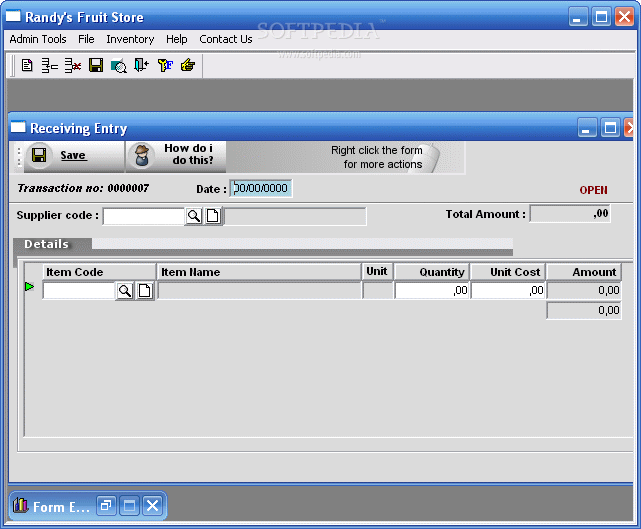Screen dimensions: 641x529
Task: Click the Amount column header
Action: pyautogui.click(x=584, y=272)
